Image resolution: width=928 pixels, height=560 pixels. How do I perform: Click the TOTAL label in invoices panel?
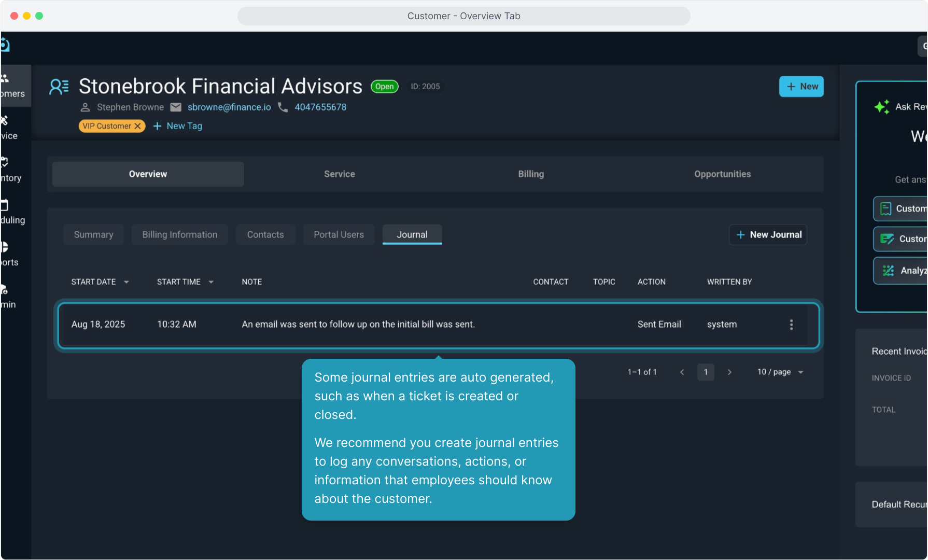(x=884, y=410)
